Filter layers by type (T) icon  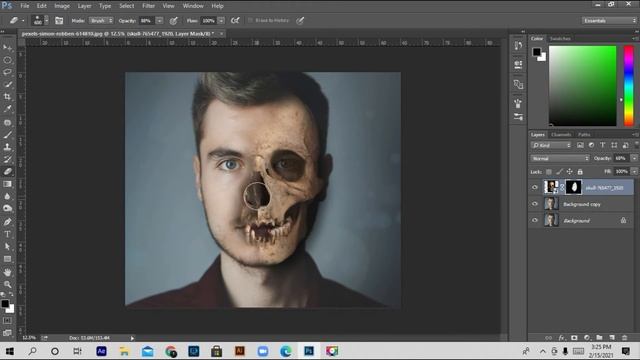click(602, 145)
